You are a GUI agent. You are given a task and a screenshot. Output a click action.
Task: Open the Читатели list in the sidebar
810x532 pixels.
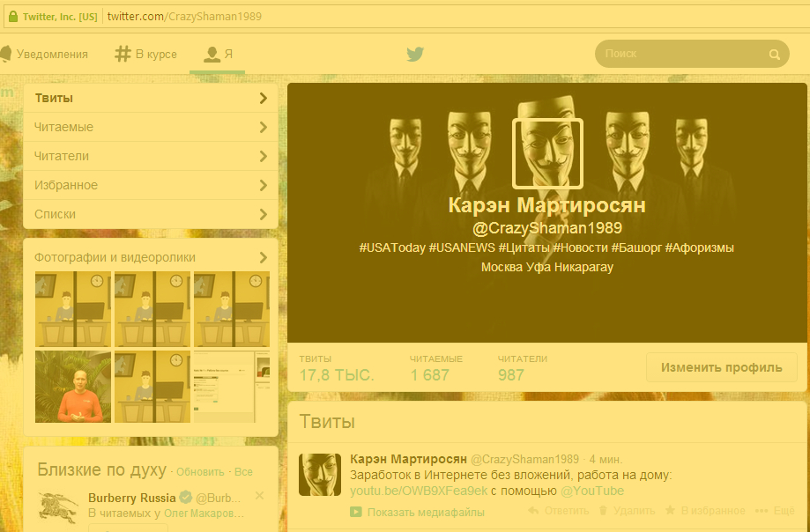click(x=62, y=156)
